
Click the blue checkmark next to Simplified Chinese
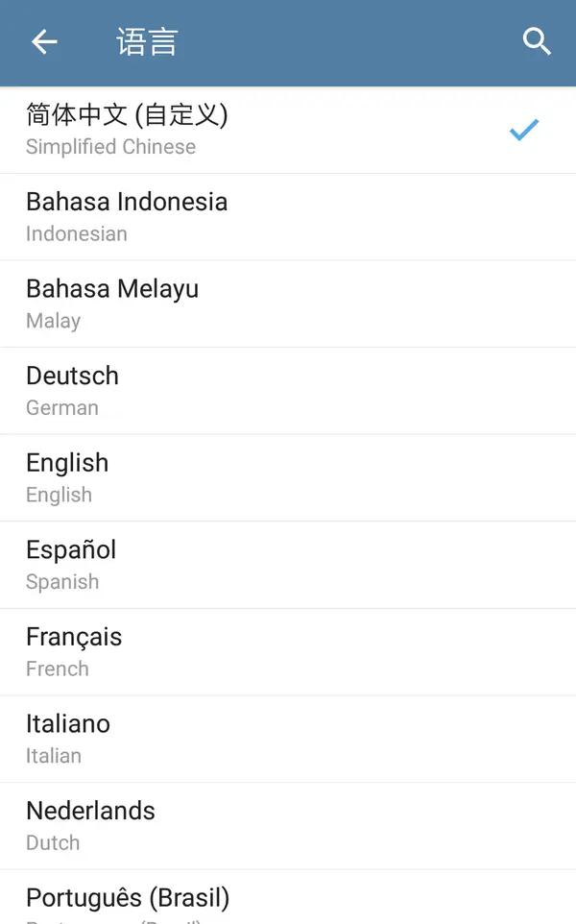pyautogui.click(x=524, y=130)
